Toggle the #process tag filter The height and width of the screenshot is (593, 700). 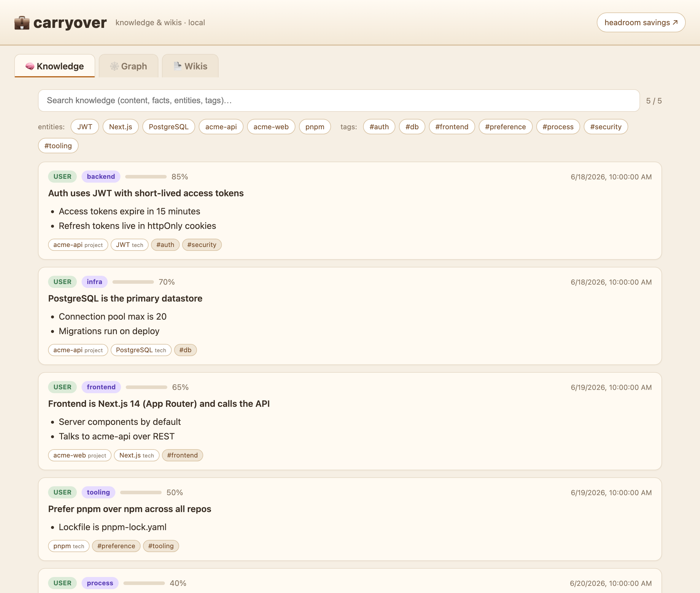pyautogui.click(x=558, y=127)
